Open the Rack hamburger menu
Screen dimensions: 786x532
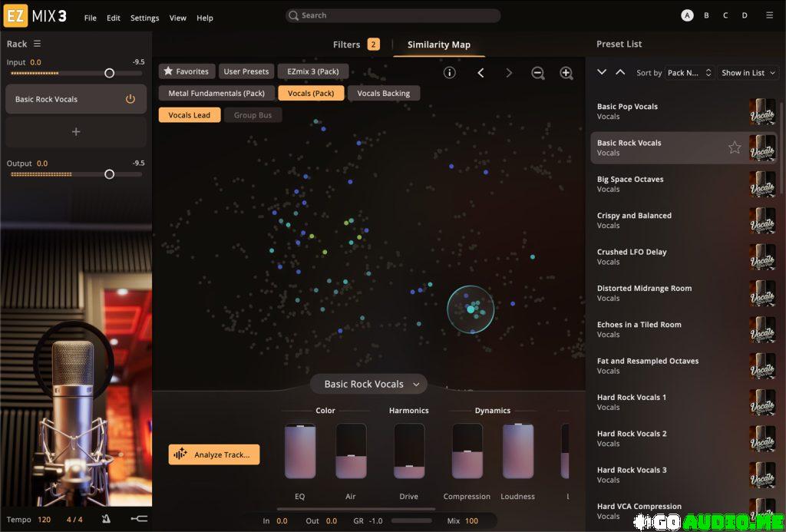point(37,44)
